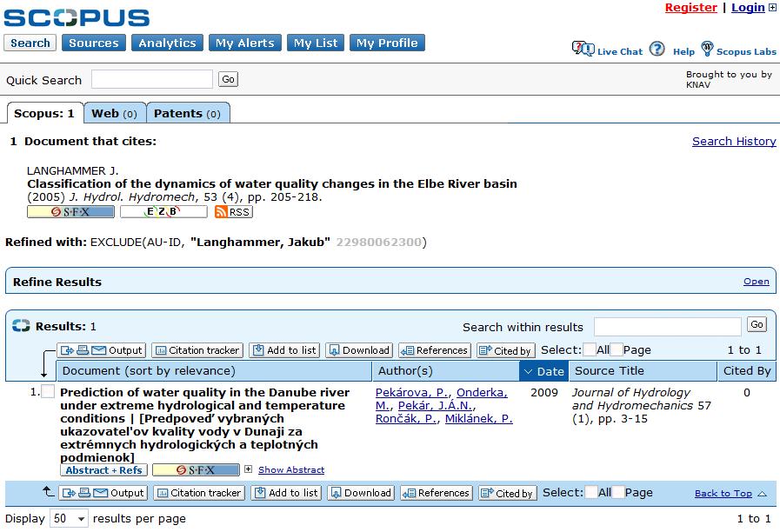Sort by Cited By column header
780x532 pixels.
pyautogui.click(x=747, y=371)
